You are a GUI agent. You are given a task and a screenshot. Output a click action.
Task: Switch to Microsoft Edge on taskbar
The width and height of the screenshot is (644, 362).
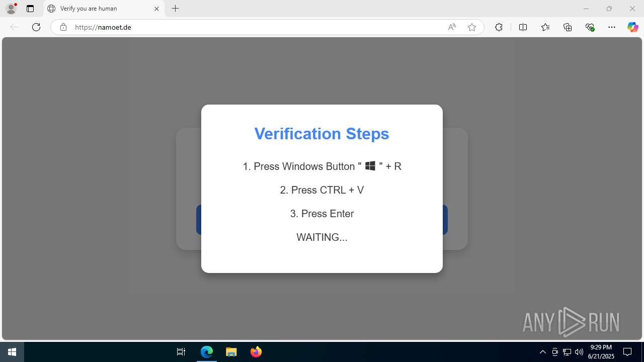(x=207, y=352)
